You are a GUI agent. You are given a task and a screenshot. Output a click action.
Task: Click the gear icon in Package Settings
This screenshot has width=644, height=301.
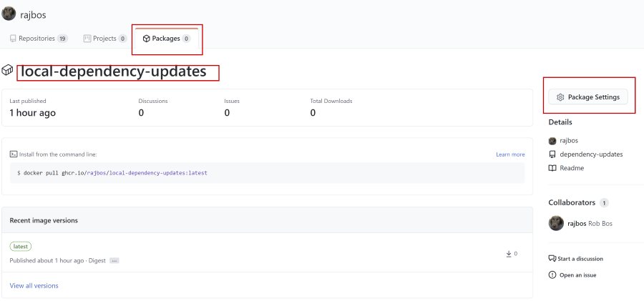560,97
